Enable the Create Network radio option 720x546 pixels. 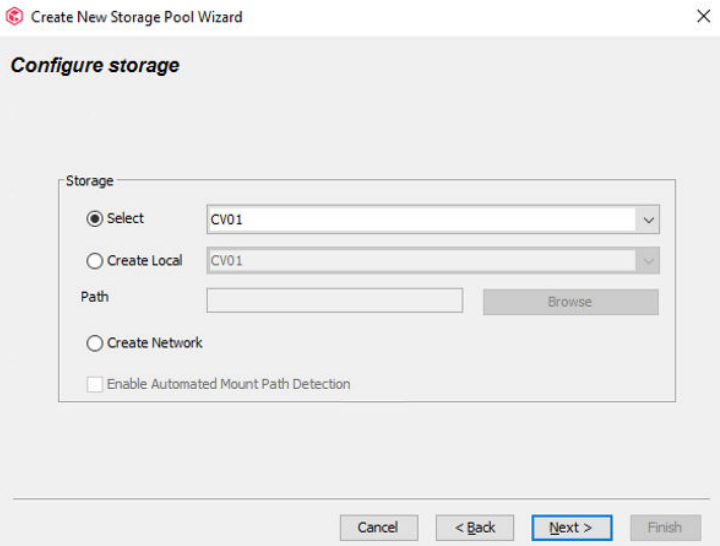tap(95, 343)
